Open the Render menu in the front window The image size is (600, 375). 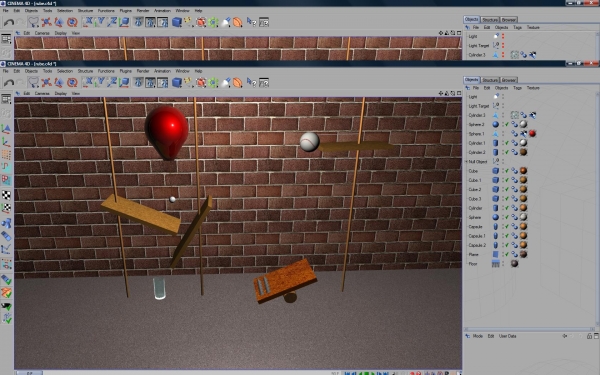pos(143,71)
